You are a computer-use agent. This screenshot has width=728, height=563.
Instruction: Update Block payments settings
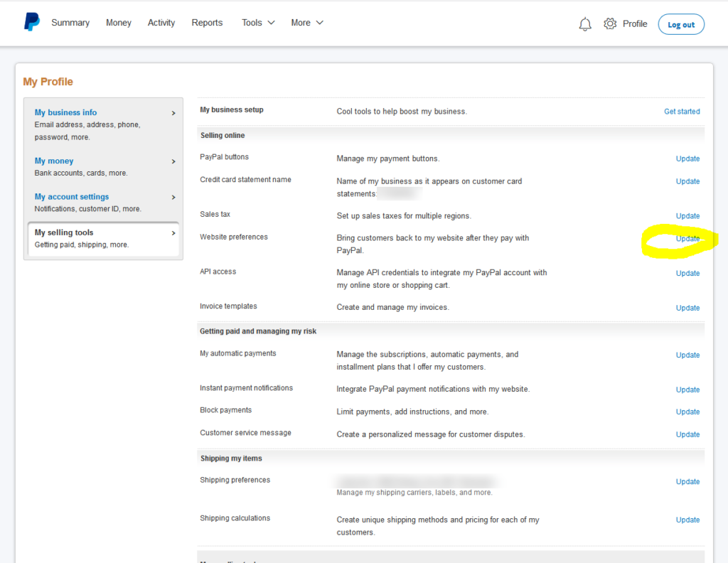[687, 412]
